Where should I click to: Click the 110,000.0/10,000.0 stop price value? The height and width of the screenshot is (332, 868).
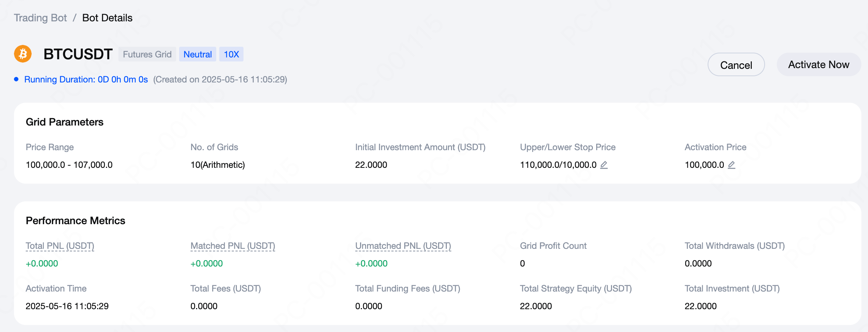tap(558, 165)
